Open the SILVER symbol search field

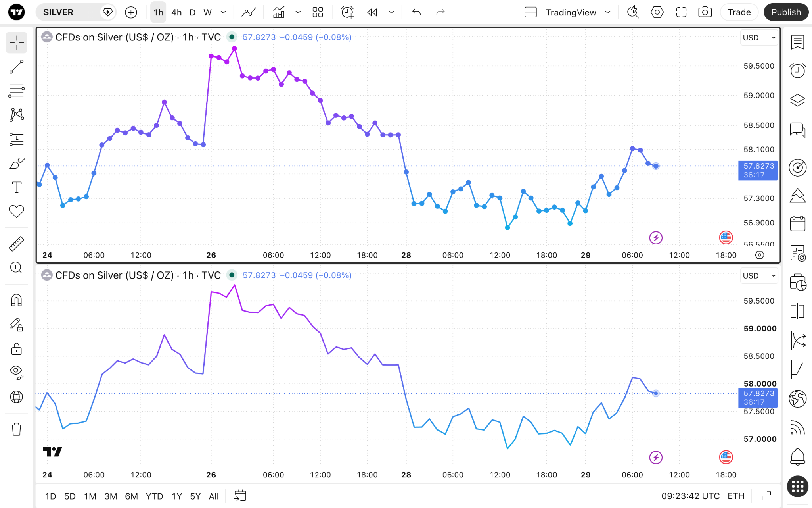pyautogui.click(x=75, y=12)
